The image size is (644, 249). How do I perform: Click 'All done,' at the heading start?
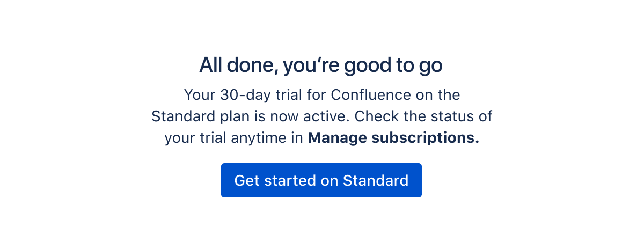238,65
